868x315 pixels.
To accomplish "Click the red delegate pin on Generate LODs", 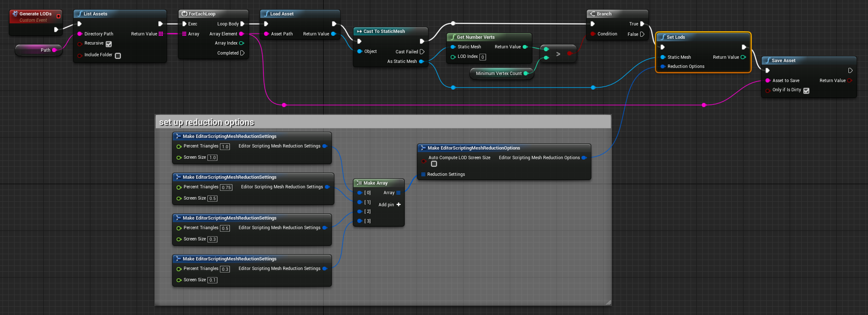I will [58, 16].
